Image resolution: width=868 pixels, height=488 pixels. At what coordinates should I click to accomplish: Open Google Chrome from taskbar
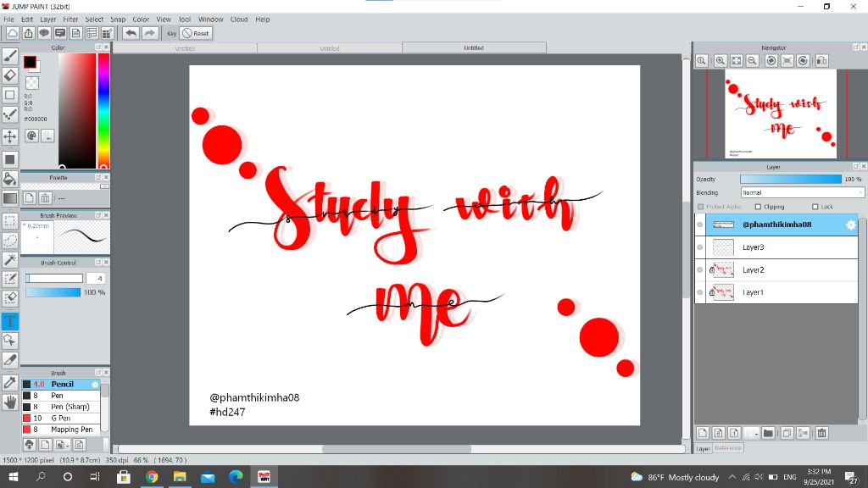tap(151, 476)
